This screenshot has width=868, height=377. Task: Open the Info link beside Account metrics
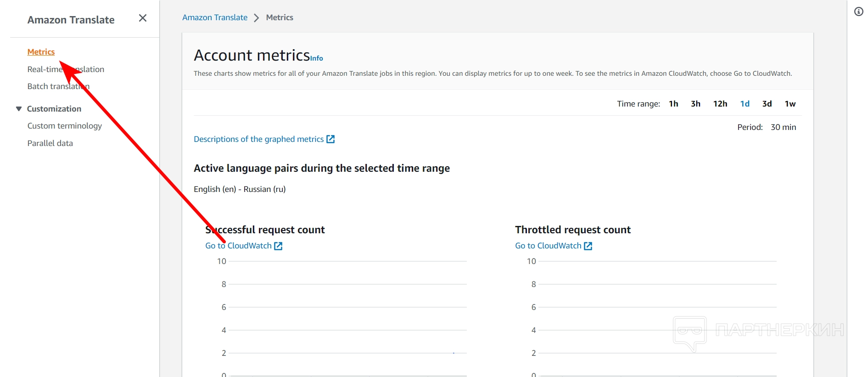[x=317, y=58]
